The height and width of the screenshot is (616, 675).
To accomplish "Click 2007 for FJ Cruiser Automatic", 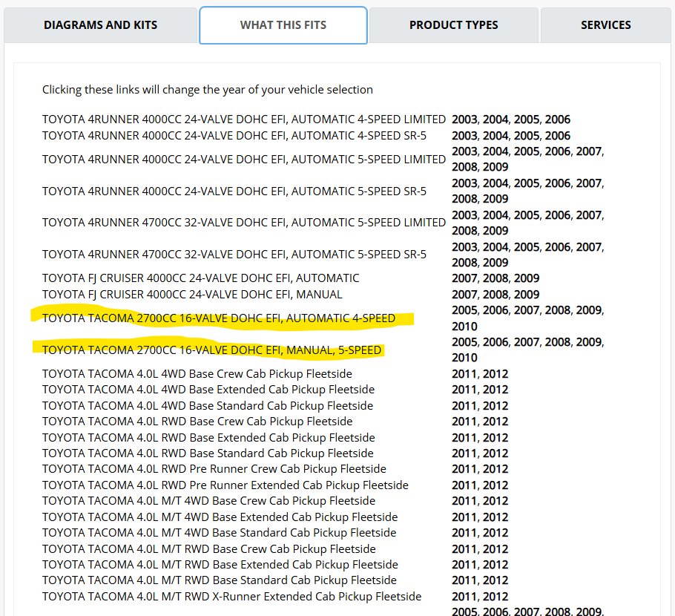I will [x=464, y=278].
